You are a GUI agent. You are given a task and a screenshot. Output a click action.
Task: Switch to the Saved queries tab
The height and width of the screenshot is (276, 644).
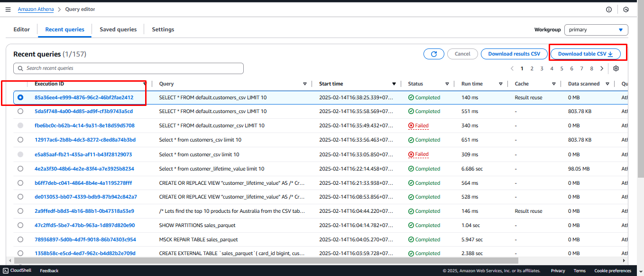click(x=118, y=29)
